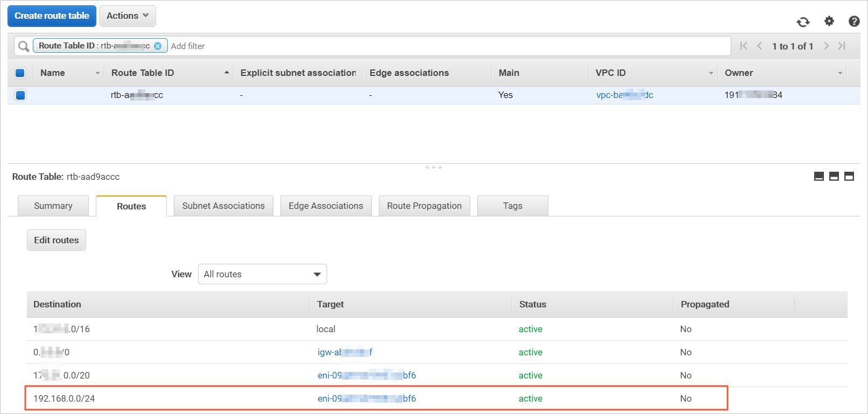
Task: Go to the next page arrow
Action: click(x=827, y=46)
